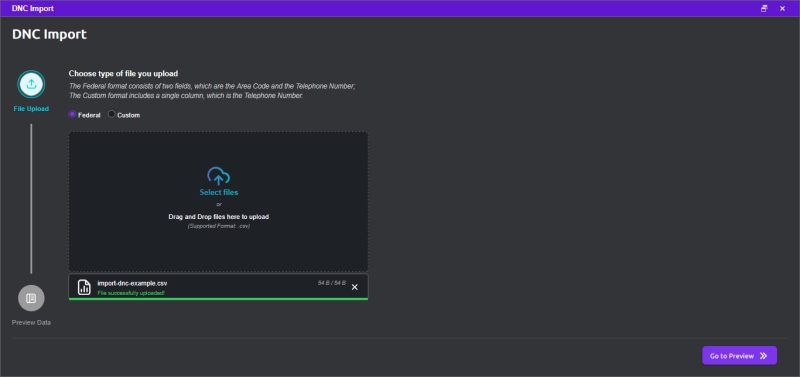Screen dimensions: 800x377
Task: Click the CSV file chart icon
Action: coord(84,287)
